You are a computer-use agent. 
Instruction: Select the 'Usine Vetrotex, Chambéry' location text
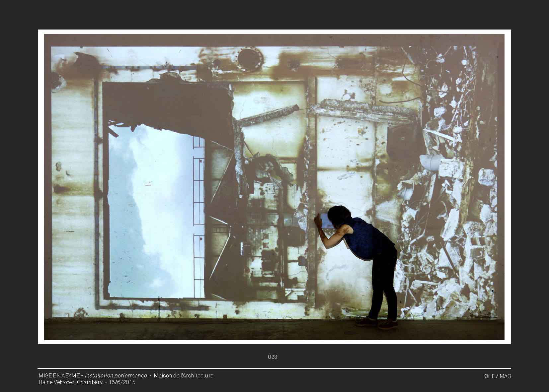[70, 382]
